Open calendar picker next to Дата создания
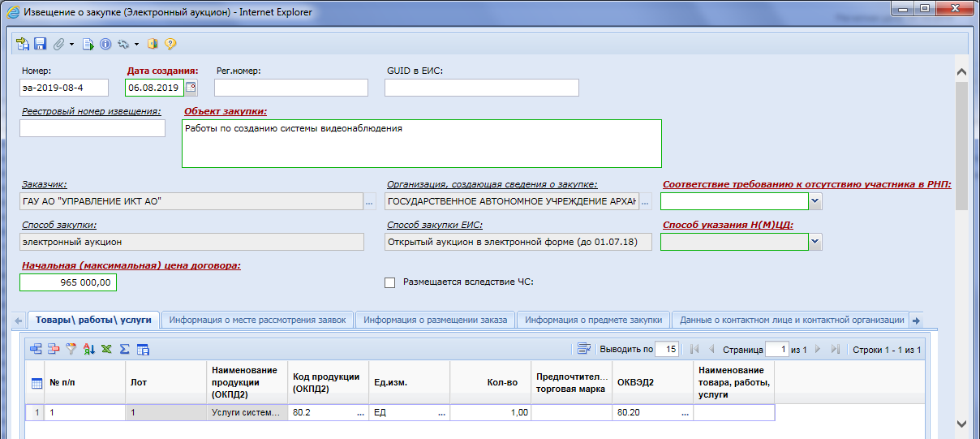The height and width of the screenshot is (439, 980). tap(191, 88)
